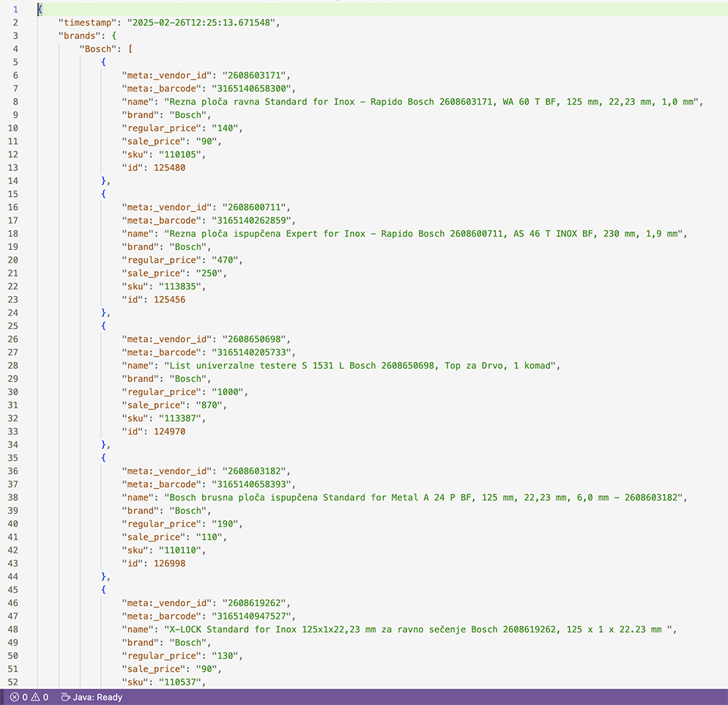Click the id value 126998
The image size is (728, 705).
point(169,564)
